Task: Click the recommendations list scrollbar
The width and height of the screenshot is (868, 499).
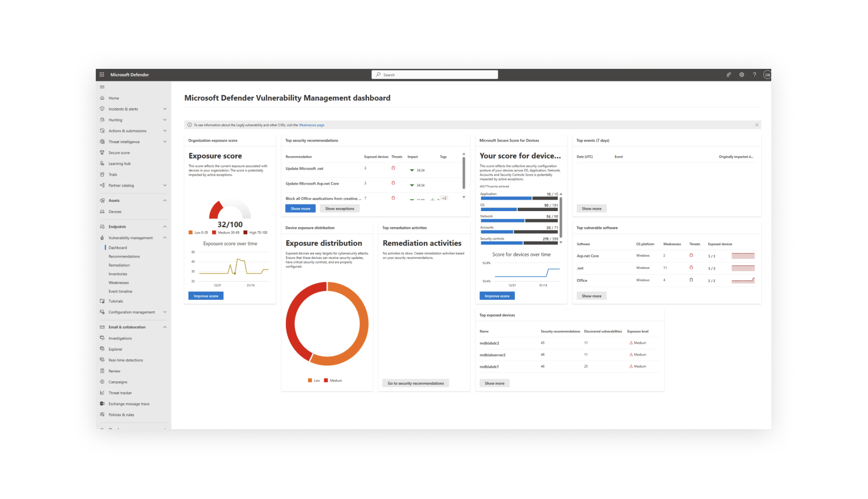Action: coord(464,173)
